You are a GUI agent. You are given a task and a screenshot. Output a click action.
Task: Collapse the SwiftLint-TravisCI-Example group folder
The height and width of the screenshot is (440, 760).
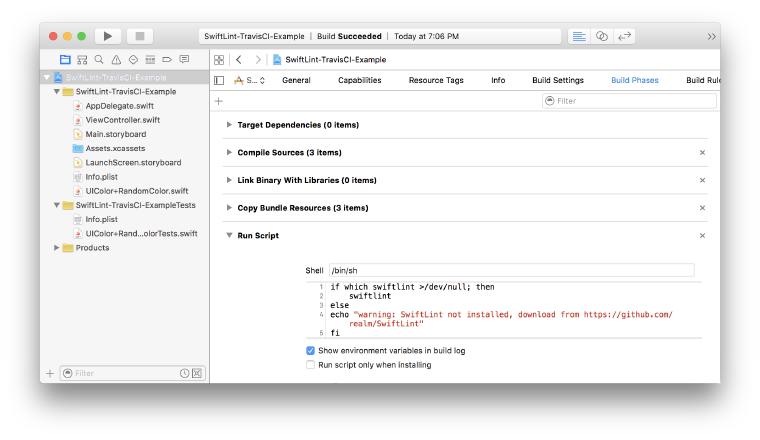tap(57, 91)
